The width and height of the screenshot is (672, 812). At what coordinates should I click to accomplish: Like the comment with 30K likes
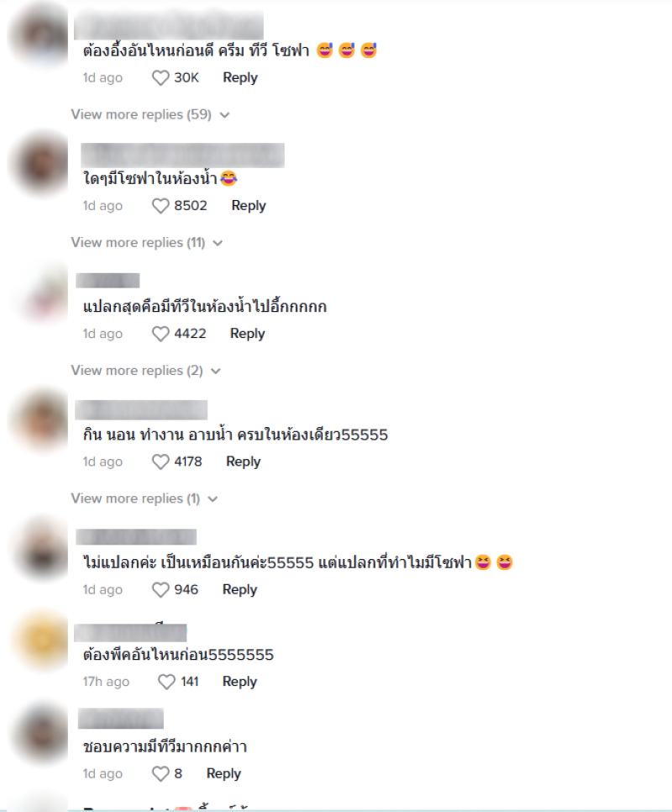click(x=160, y=78)
